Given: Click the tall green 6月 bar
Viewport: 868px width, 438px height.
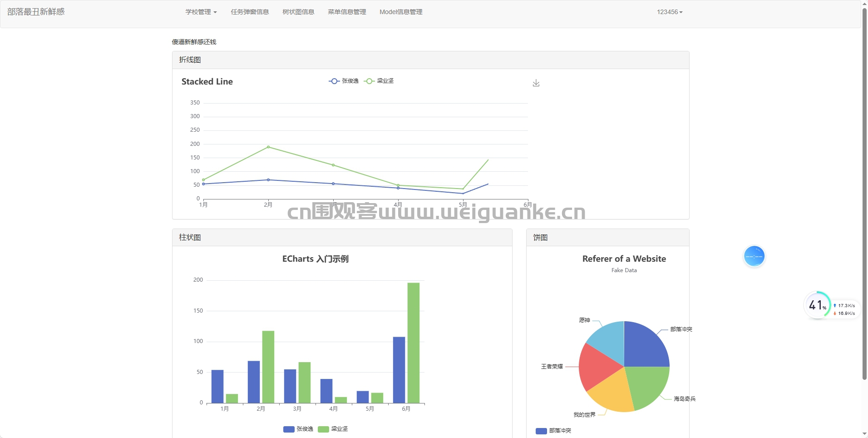Looking at the screenshot, I should click(414, 343).
